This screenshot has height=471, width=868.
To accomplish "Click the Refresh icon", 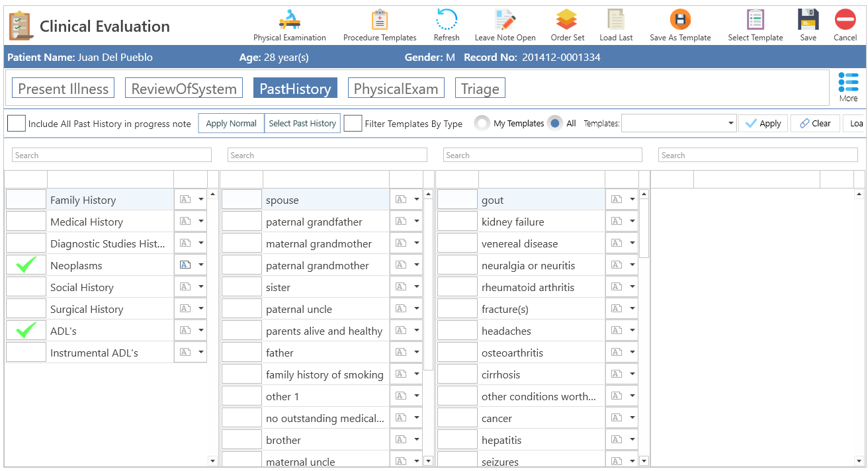I will click(447, 20).
